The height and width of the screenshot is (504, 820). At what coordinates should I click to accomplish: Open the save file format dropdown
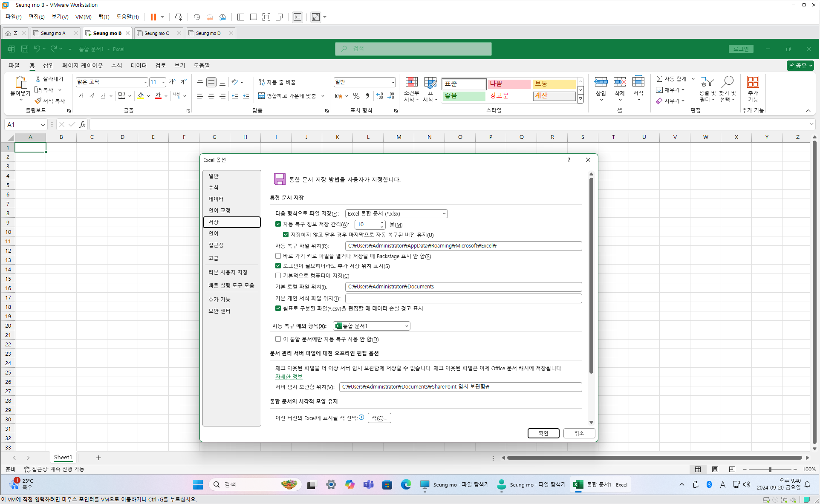(x=444, y=213)
